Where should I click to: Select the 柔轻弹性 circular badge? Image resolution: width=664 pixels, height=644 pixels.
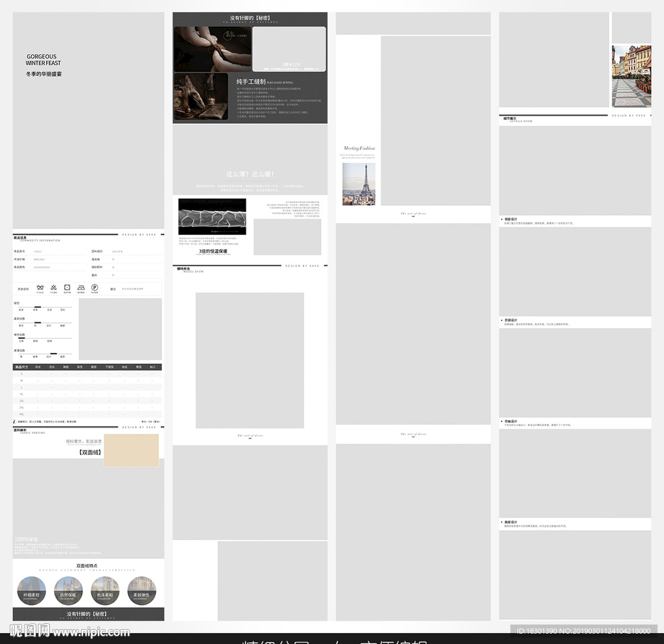[142, 591]
